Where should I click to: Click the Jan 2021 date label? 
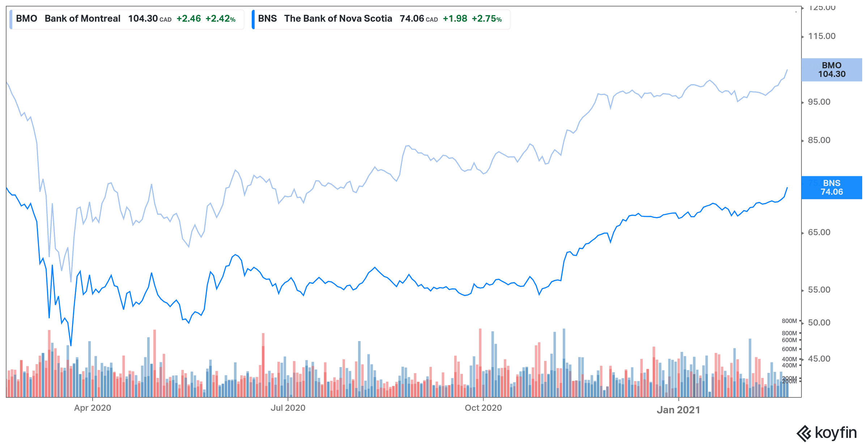click(678, 410)
